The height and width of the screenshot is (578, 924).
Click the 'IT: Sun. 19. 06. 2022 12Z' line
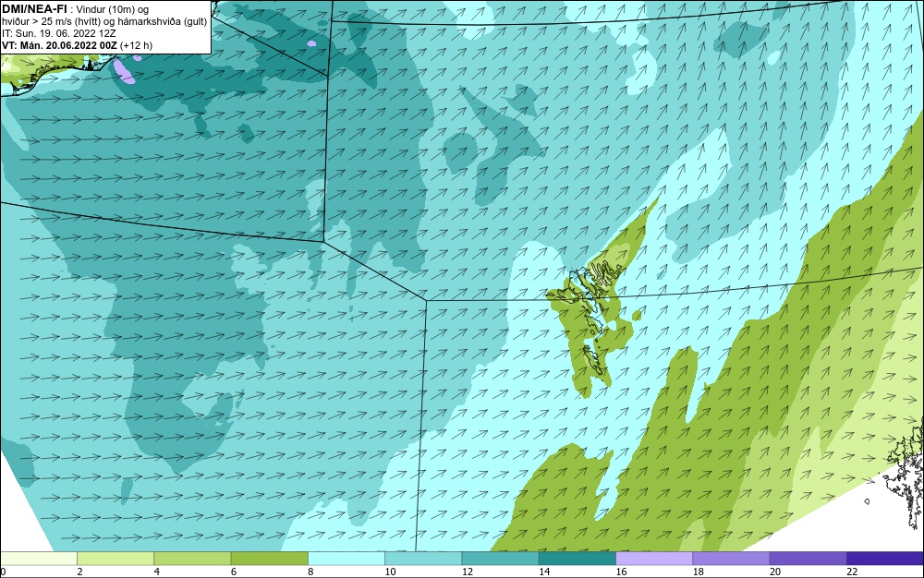point(59,33)
